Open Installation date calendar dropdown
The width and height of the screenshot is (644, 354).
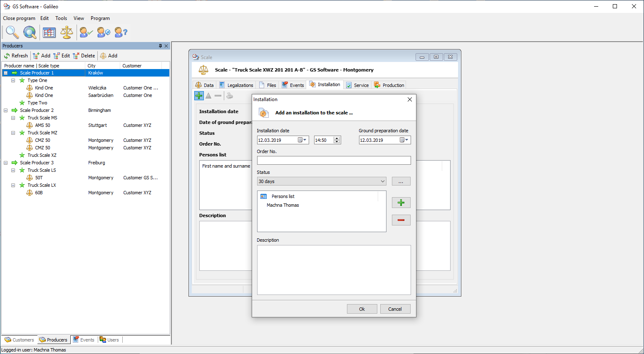click(302, 140)
